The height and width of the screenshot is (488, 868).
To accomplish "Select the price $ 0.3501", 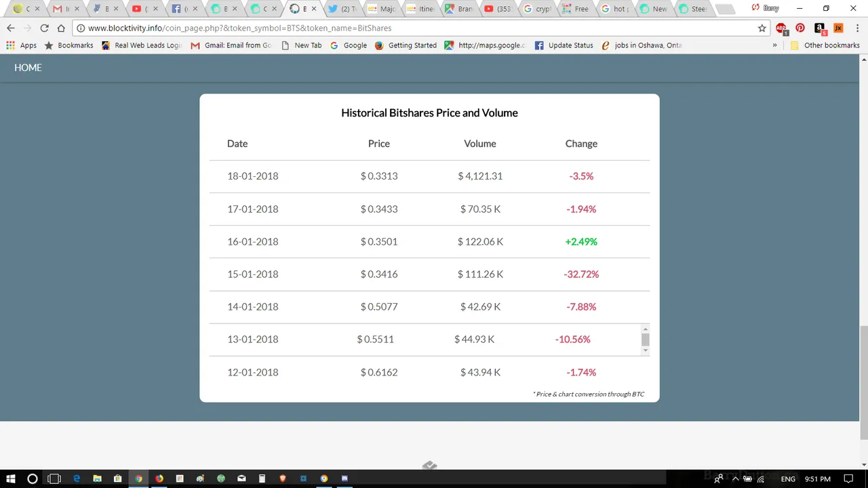I will [379, 241].
